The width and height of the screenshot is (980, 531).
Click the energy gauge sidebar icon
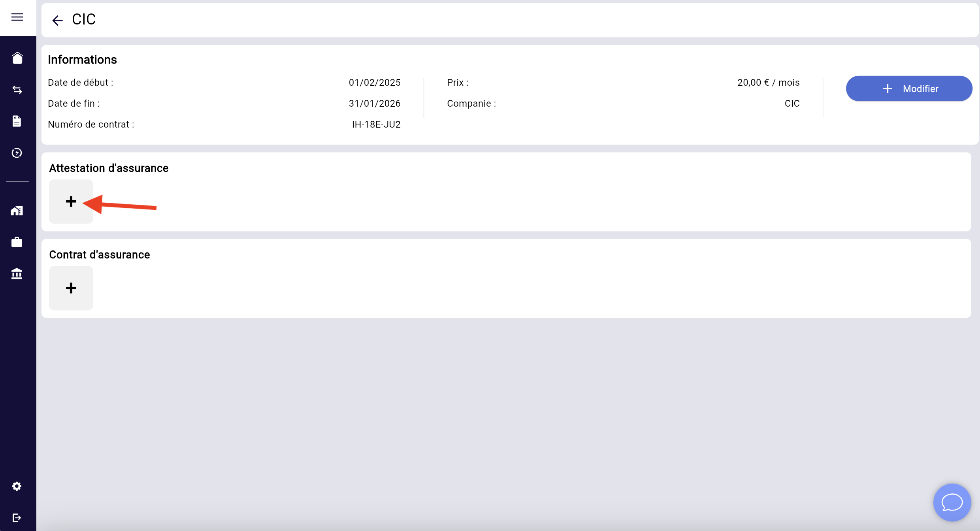point(17,153)
